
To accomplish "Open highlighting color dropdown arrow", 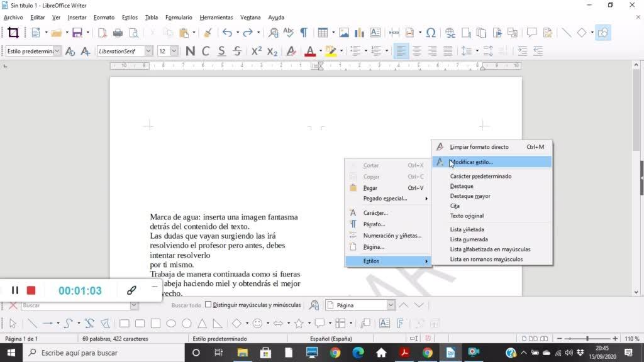I will 341,51.
